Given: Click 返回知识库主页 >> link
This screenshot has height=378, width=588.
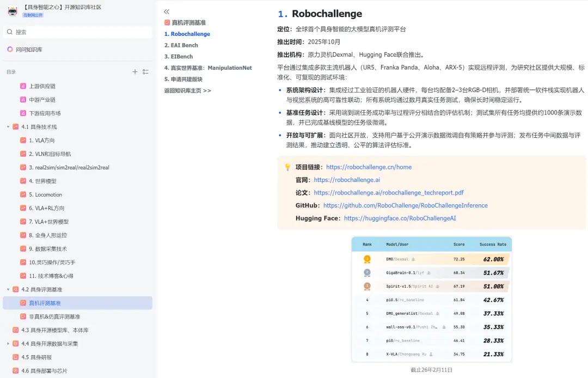Looking at the screenshot, I should [187, 90].
